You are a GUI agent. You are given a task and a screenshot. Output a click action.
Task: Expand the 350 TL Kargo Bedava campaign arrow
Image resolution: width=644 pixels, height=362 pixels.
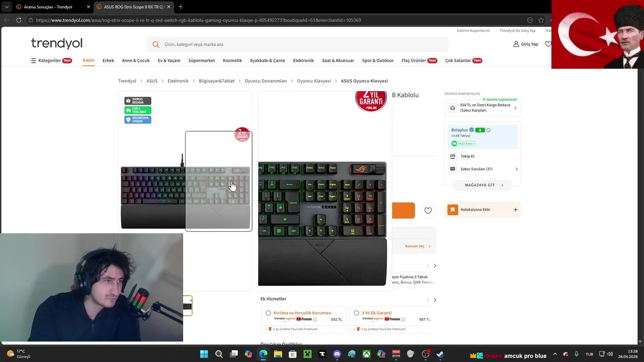pos(515,108)
